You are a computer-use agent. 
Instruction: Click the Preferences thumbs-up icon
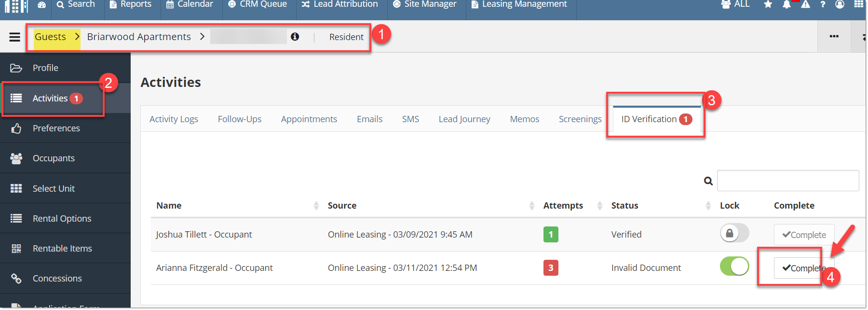tap(16, 128)
